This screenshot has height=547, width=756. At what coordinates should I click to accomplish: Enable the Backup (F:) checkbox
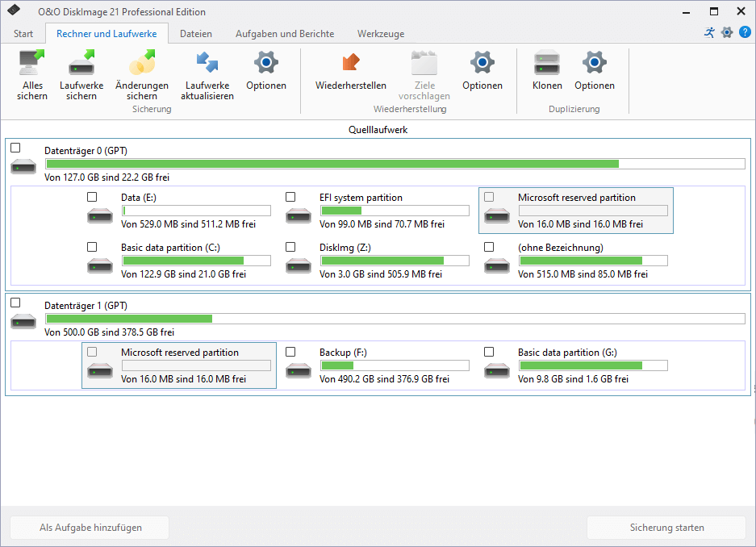tap(290, 352)
